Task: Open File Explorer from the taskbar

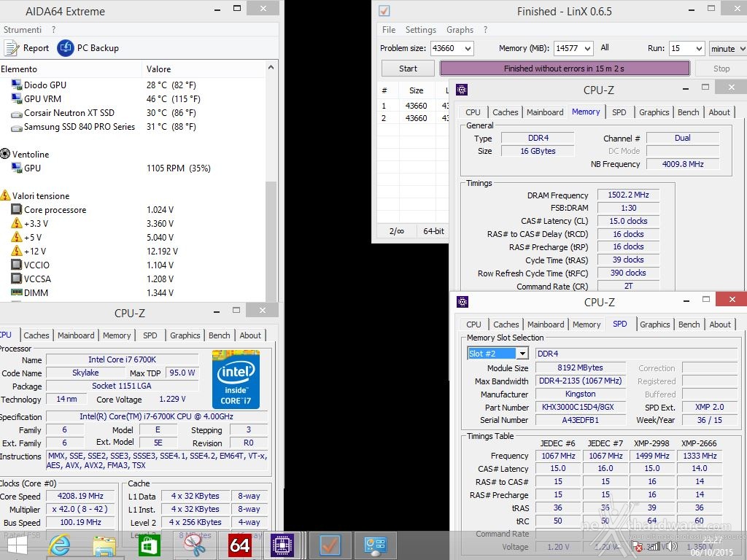Action: pos(104,546)
